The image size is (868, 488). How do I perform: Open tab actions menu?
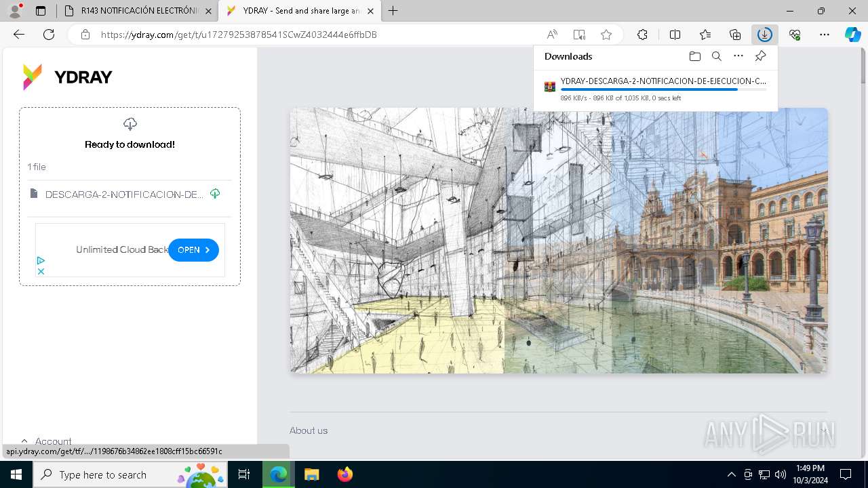[41, 11]
